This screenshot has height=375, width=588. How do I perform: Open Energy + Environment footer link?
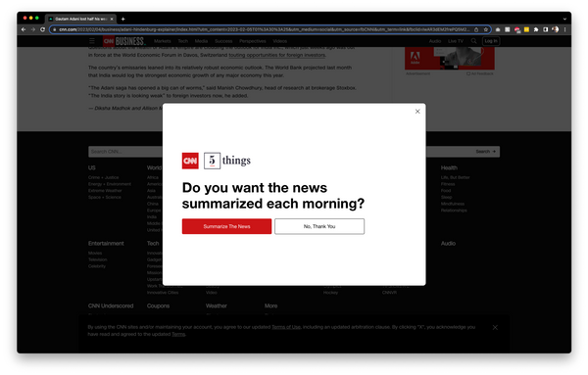(110, 184)
